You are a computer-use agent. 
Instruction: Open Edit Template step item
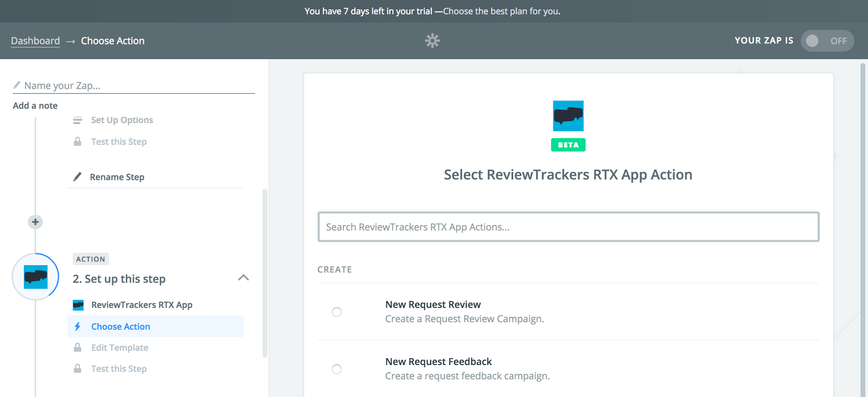coord(120,348)
